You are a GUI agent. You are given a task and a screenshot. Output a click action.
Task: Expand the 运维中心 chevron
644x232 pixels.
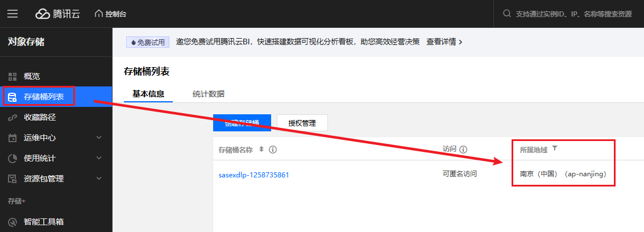point(98,137)
